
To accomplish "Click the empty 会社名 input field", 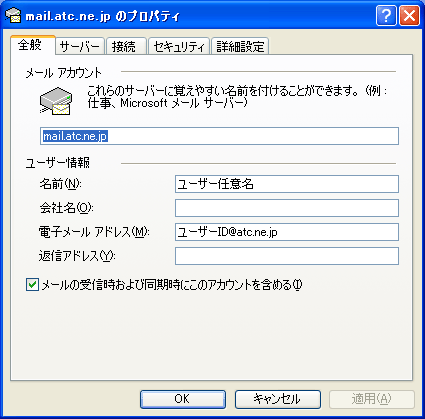I will click(x=287, y=208).
